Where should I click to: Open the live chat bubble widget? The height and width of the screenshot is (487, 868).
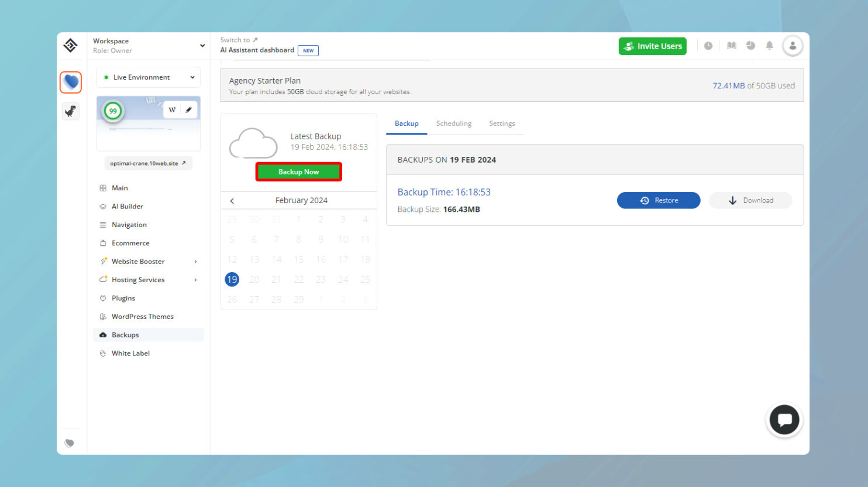tap(784, 420)
